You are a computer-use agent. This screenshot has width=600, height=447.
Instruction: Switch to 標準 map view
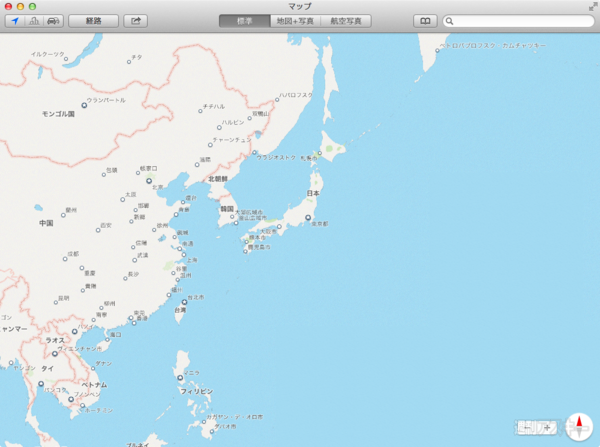245,21
